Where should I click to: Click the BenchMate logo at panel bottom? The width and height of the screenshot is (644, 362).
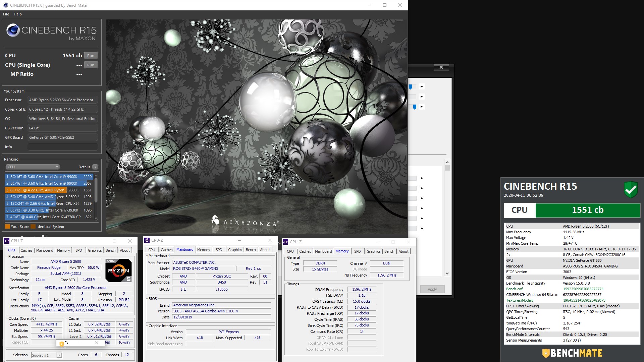pyautogui.click(x=572, y=353)
